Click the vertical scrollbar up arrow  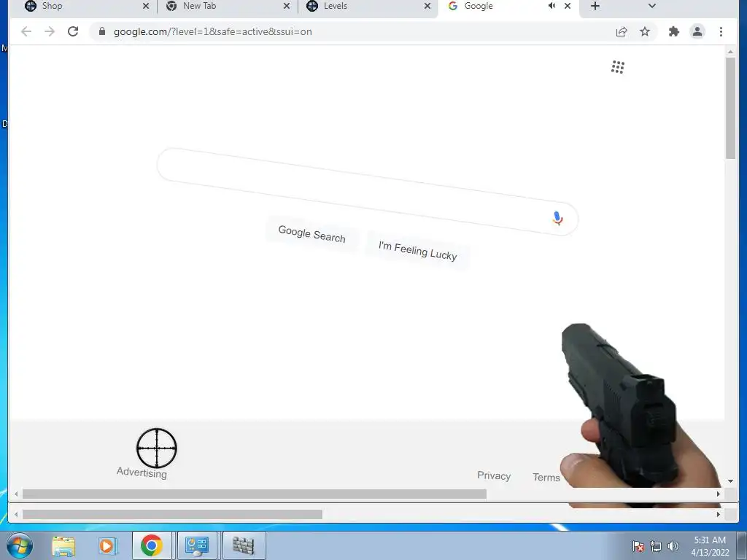click(x=730, y=52)
